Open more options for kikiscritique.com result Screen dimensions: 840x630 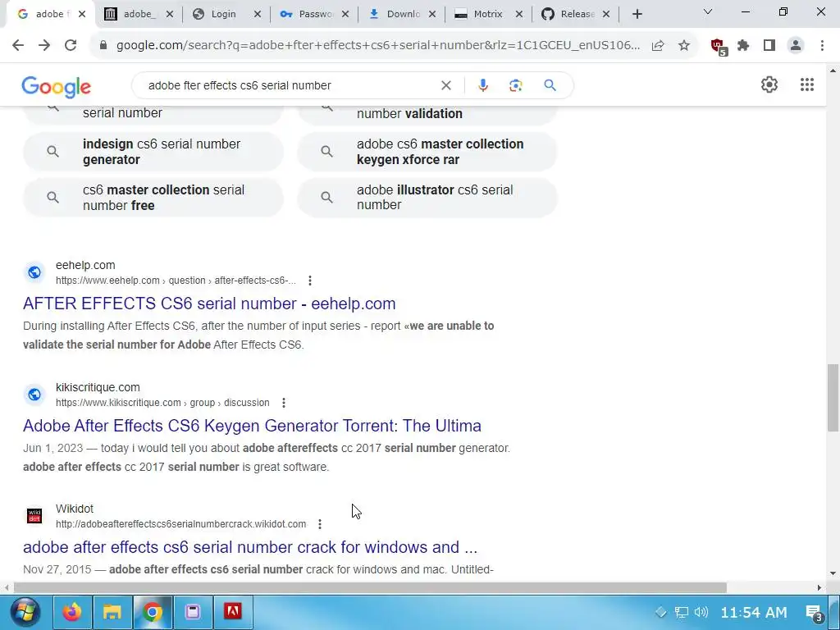coord(283,402)
